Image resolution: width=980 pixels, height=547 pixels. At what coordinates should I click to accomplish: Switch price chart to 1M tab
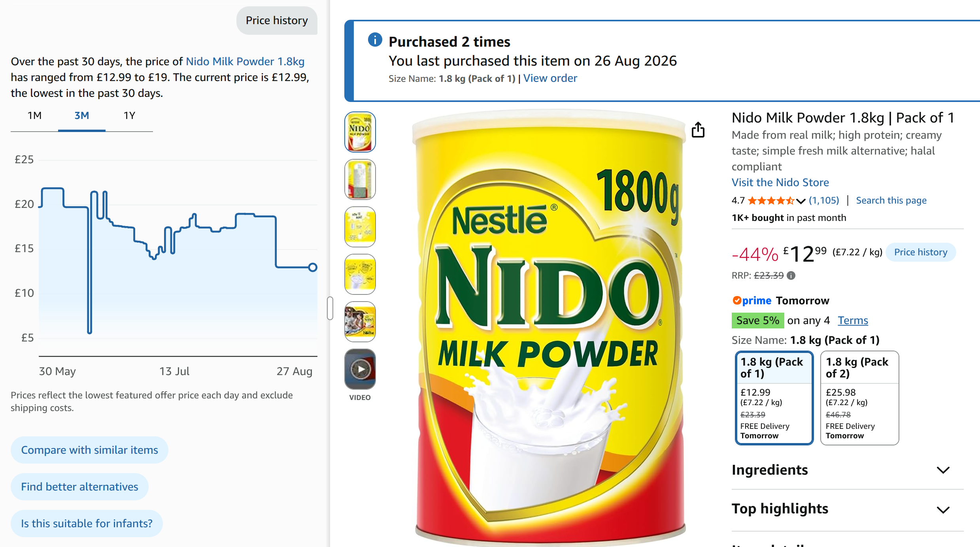coord(34,116)
